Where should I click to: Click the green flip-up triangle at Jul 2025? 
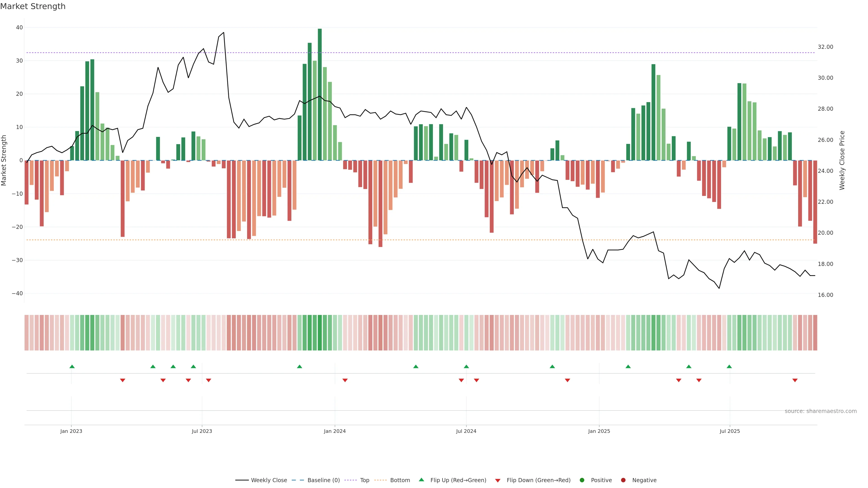(x=729, y=366)
